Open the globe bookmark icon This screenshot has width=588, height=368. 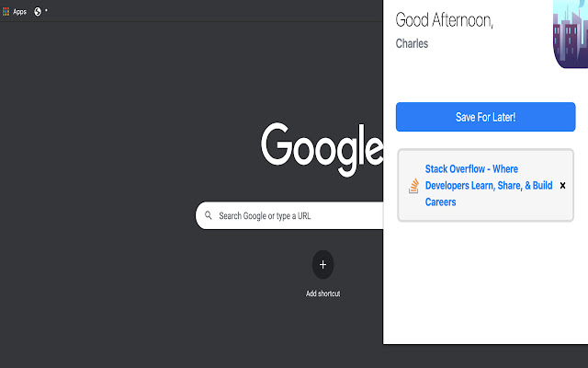(38, 12)
